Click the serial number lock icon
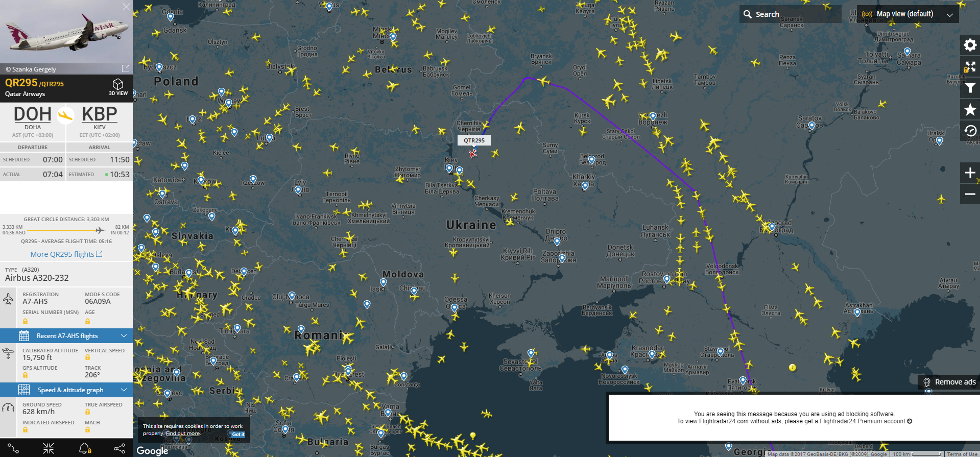 tap(25, 322)
